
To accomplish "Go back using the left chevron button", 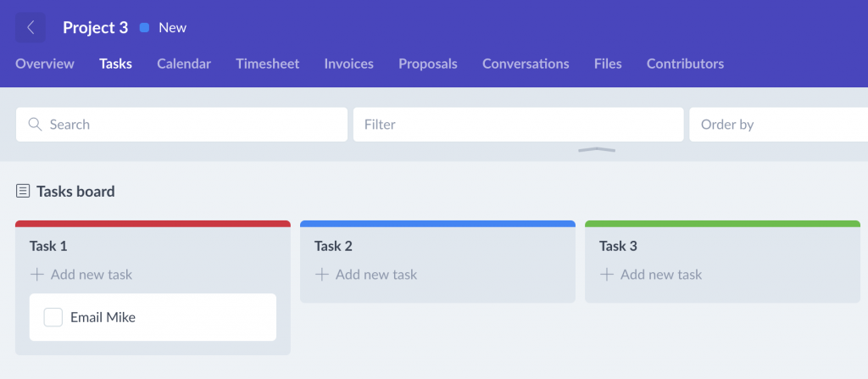I will (x=31, y=28).
